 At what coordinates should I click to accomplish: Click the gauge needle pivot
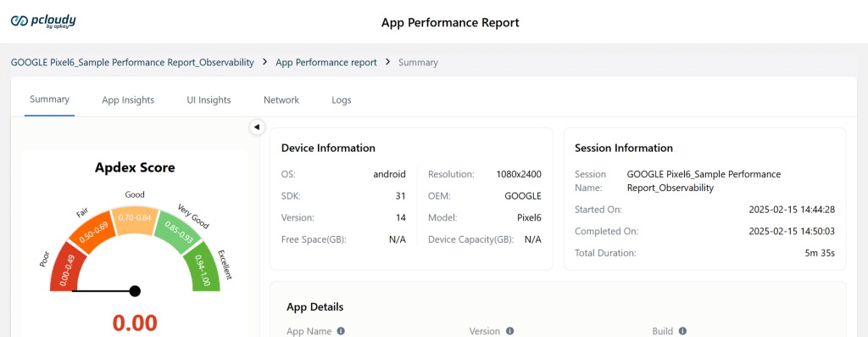coord(135,291)
